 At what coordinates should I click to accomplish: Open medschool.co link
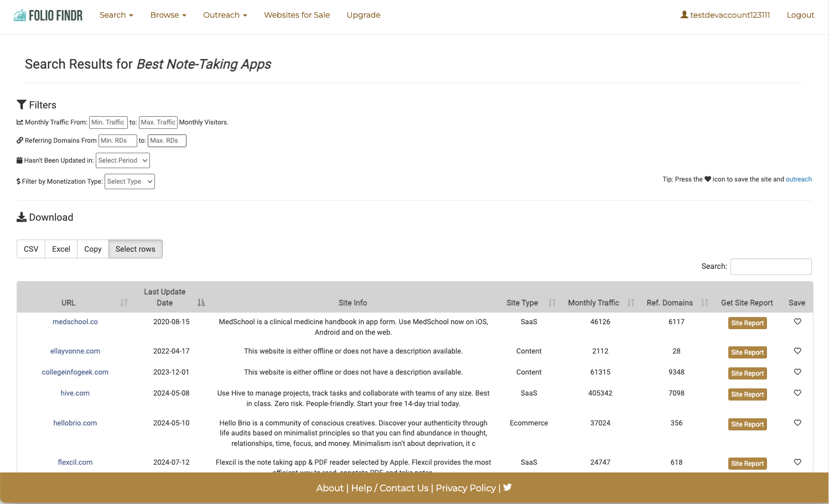click(x=75, y=321)
